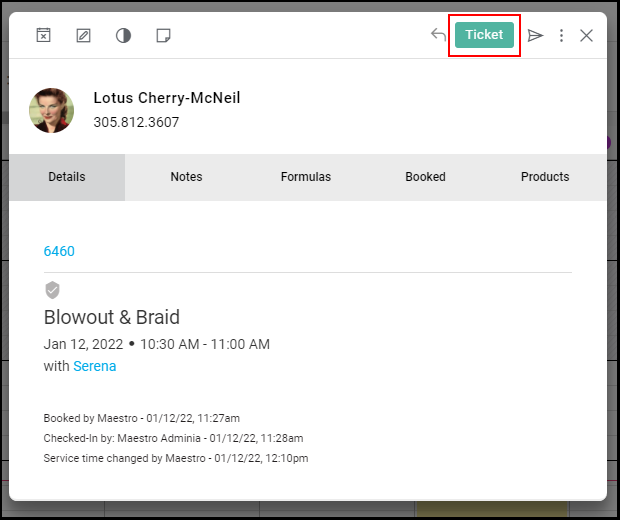This screenshot has height=520, width=620.
Task: View the Products tab
Action: tap(545, 177)
